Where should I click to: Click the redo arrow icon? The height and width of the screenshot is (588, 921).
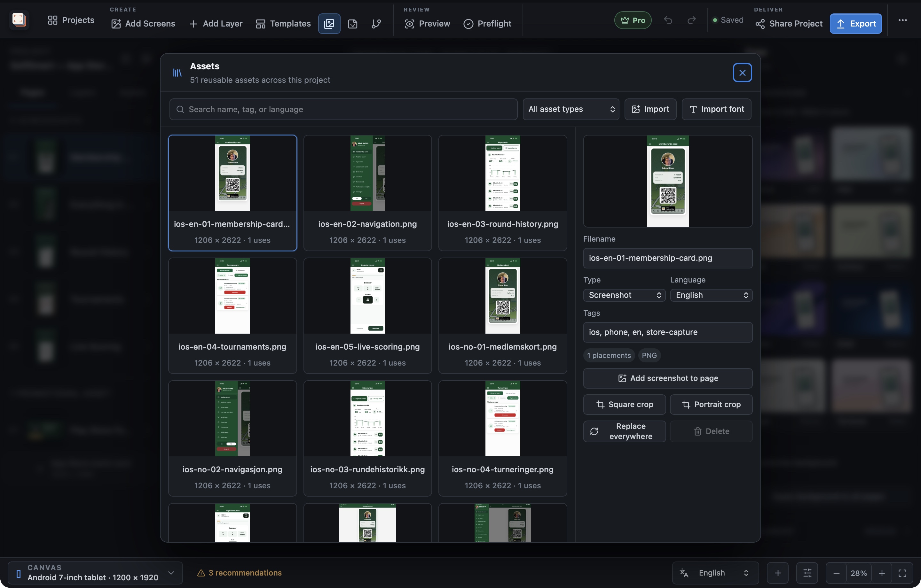pos(691,20)
